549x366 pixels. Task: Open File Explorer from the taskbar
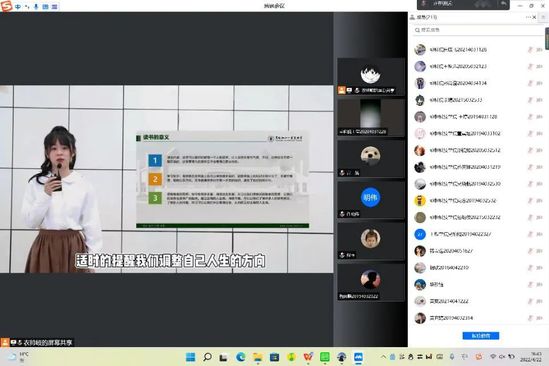pyautogui.click(x=258, y=357)
